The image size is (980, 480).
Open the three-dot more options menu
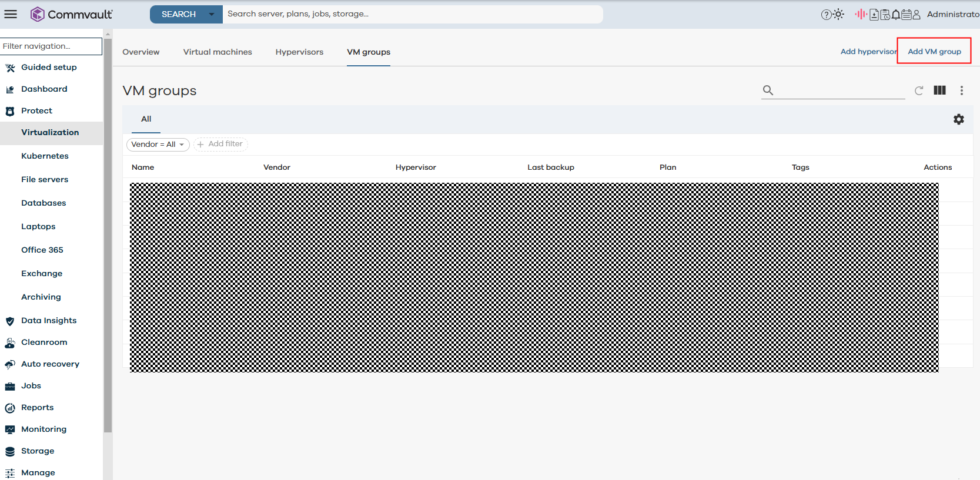coord(961,90)
